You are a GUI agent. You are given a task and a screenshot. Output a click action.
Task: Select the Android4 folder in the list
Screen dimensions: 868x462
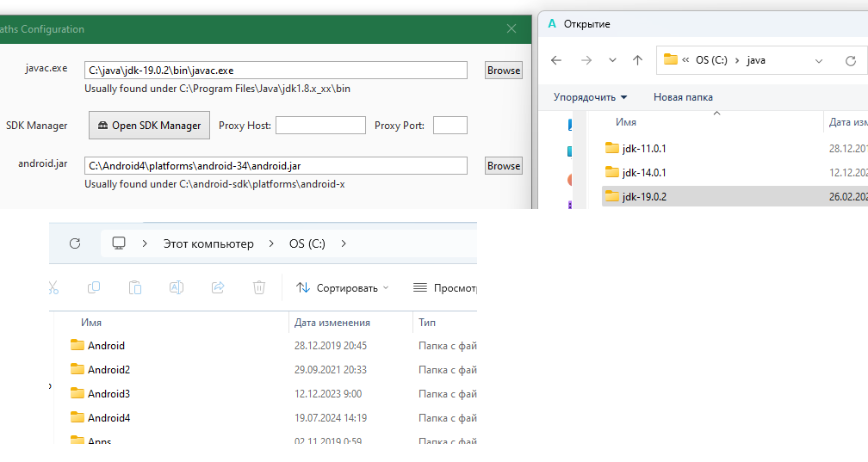pyautogui.click(x=108, y=418)
